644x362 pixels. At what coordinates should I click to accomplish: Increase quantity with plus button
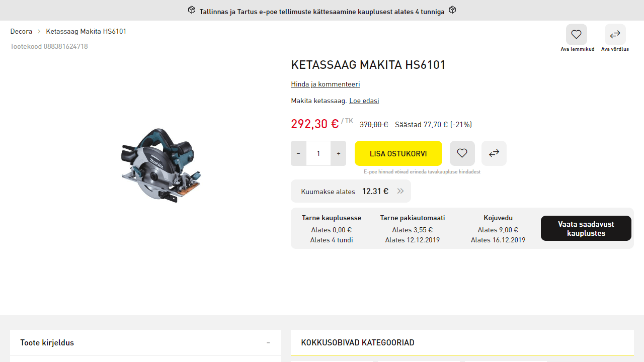tap(339, 153)
